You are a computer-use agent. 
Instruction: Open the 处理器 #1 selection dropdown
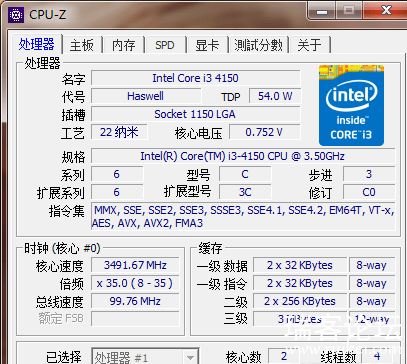(x=145, y=357)
